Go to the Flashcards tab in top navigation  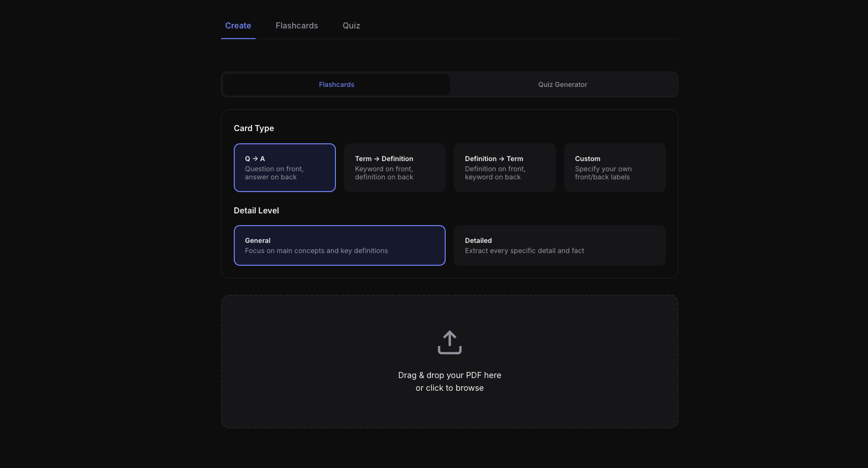297,25
